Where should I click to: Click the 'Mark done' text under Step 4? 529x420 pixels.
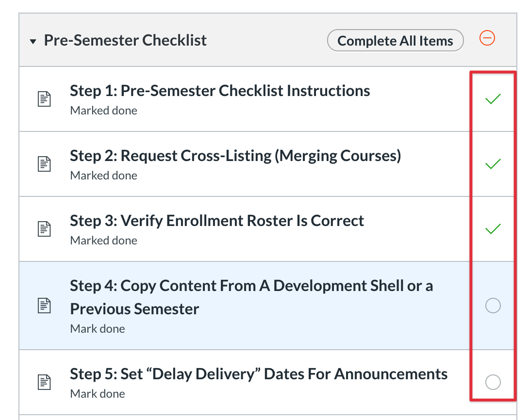click(x=98, y=329)
